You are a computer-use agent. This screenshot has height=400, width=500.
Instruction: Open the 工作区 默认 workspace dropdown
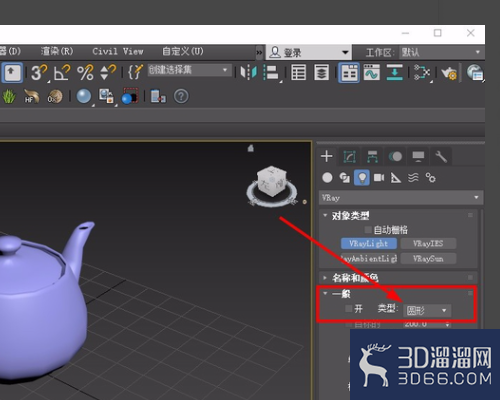(x=441, y=52)
